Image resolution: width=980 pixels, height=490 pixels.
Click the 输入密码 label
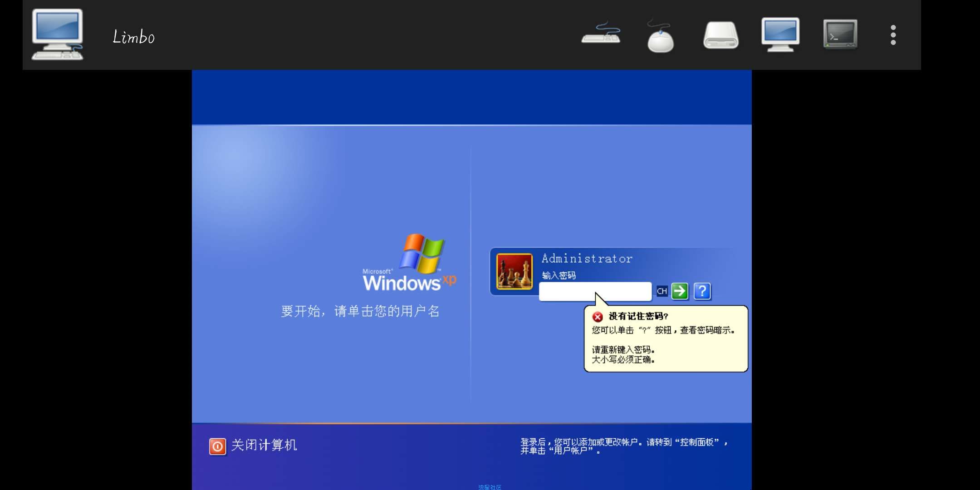tap(559, 275)
